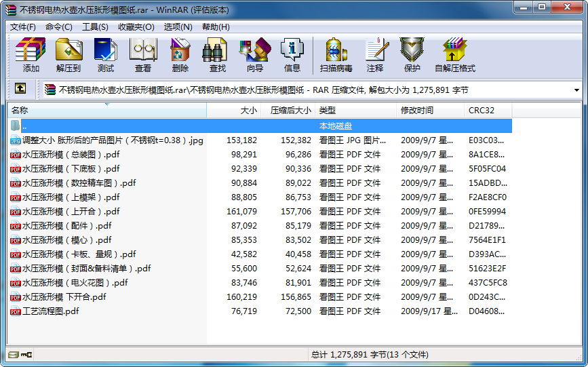
Task: Select file 水压涨形模（封面&备料清单）.pdf
Action: (87, 269)
